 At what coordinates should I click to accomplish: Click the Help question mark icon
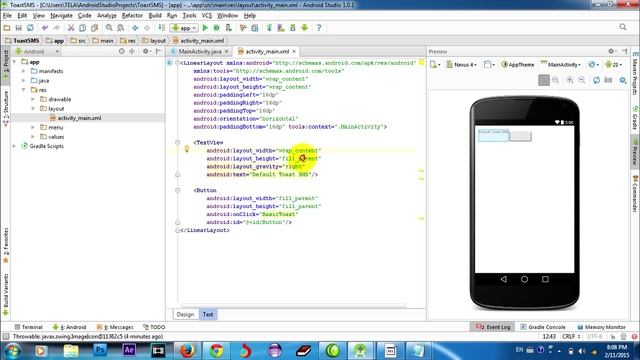[319, 28]
